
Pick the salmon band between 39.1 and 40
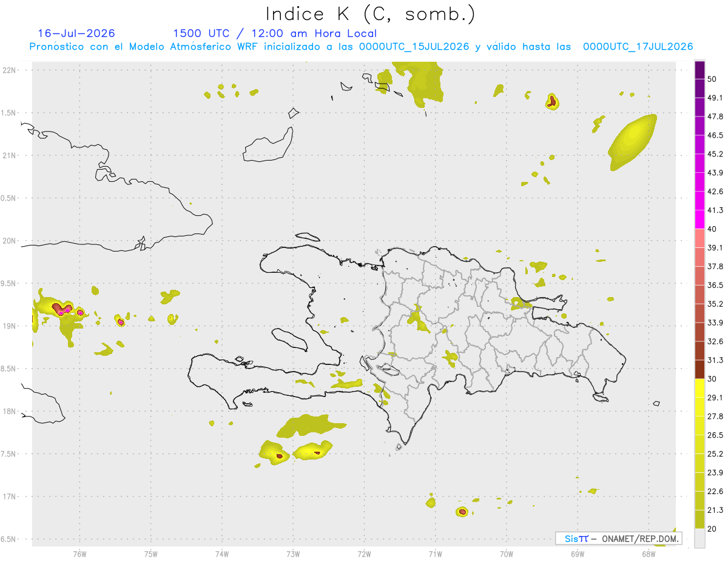[x=699, y=238]
